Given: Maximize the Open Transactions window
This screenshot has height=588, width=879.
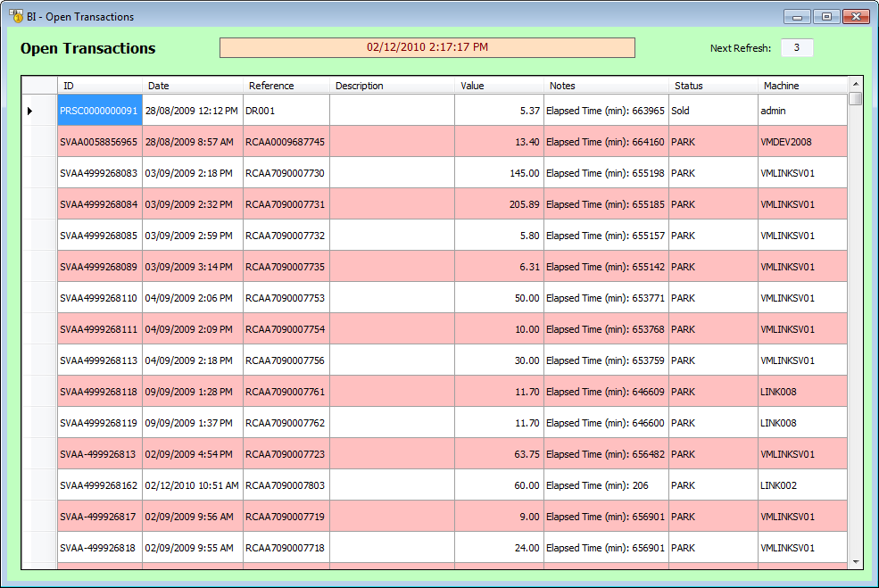Looking at the screenshot, I should pyautogui.click(x=826, y=16).
